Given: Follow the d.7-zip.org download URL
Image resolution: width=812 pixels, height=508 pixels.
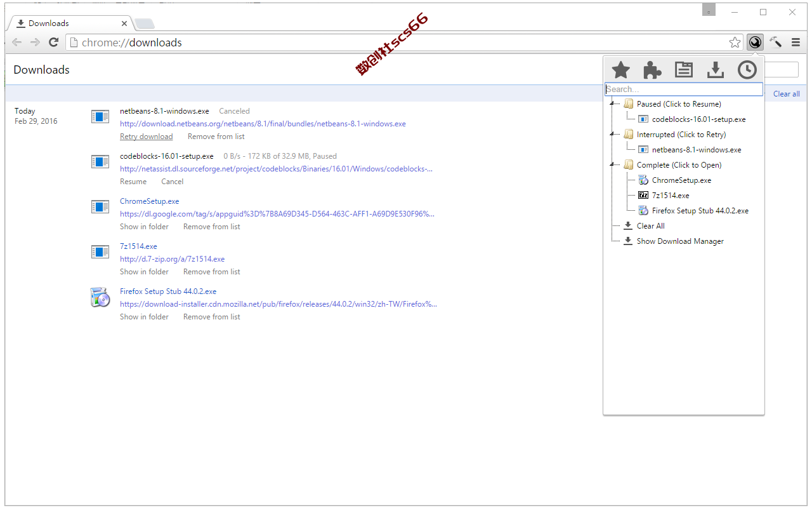Looking at the screenshot, I should pos(172,259).
